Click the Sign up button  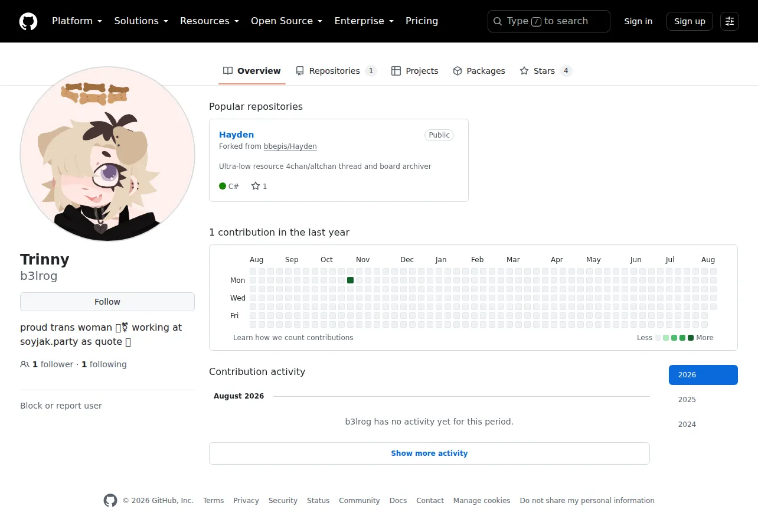690,21
